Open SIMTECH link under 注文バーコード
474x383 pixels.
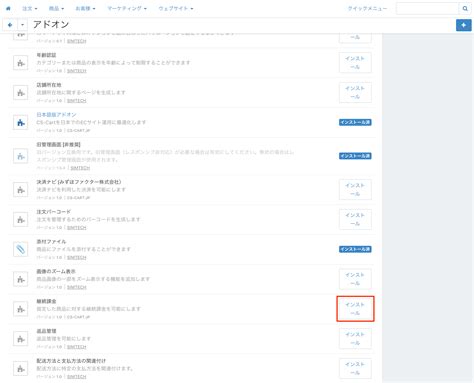pos(77,228)
